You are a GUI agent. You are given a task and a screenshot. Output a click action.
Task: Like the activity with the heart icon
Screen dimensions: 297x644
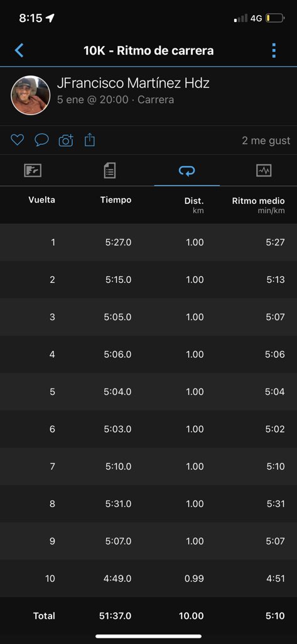tap(17, 140)
